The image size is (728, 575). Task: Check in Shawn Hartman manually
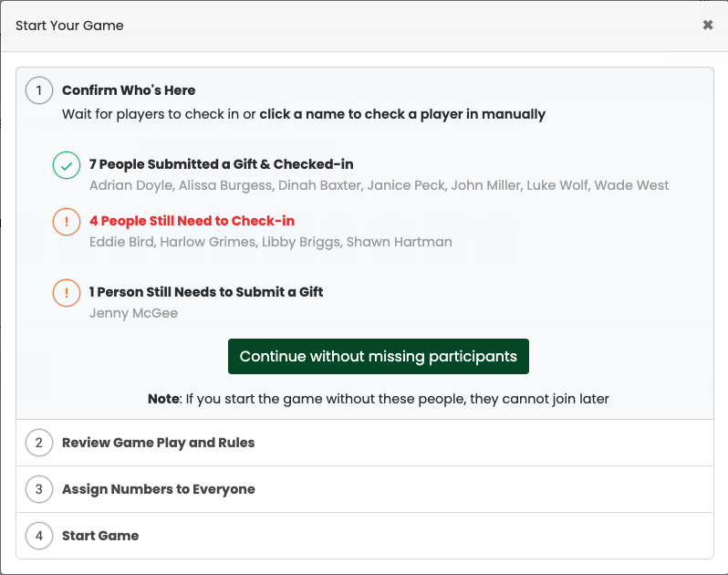pyautogui.click(x=400, y=242)
